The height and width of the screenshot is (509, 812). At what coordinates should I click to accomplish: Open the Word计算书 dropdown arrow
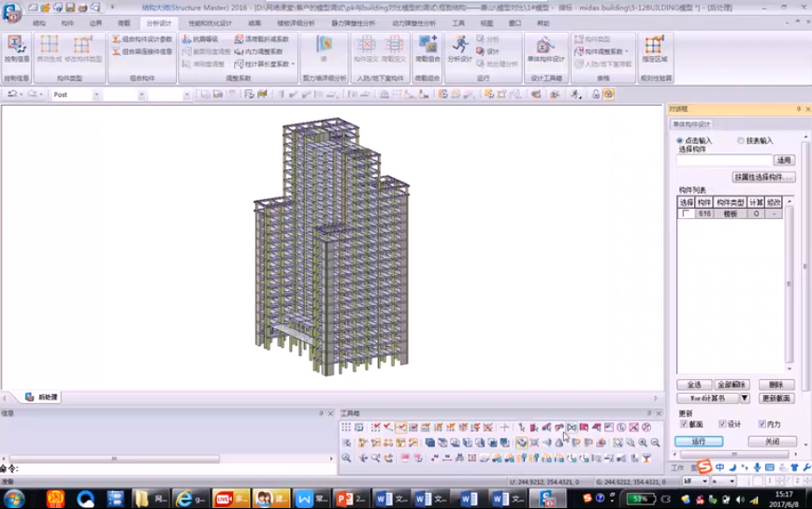(x=744, y=399)
